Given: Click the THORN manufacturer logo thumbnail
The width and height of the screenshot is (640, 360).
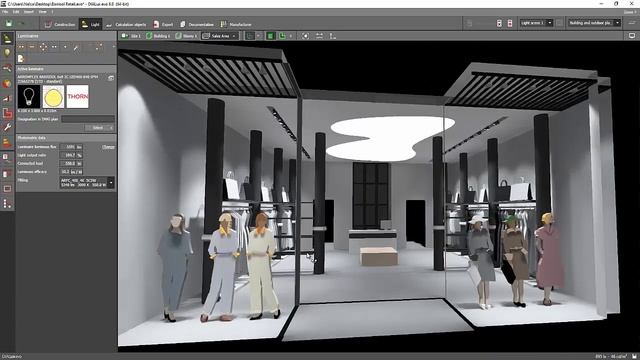Looking at the screenshot, I should 78,97.
